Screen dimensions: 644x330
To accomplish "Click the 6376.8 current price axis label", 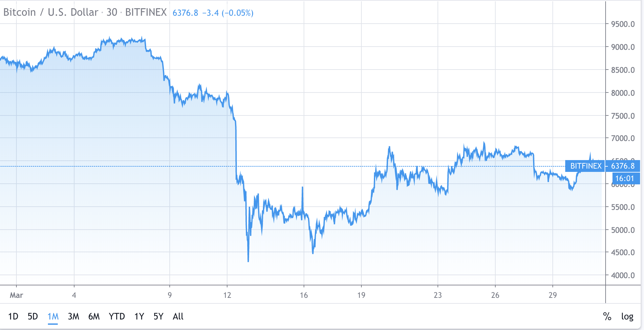I will [623, 166].
